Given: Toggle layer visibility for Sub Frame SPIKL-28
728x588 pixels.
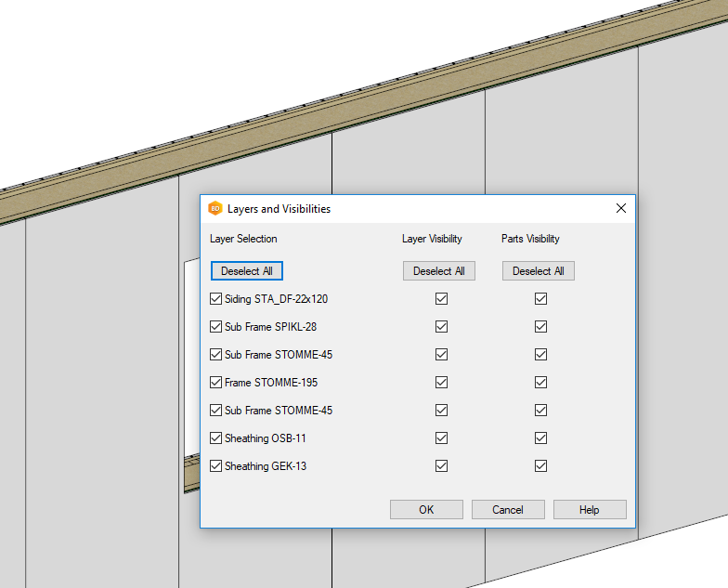Looking at the screenshot, I should pyautogui.click(x=441, y=327).
